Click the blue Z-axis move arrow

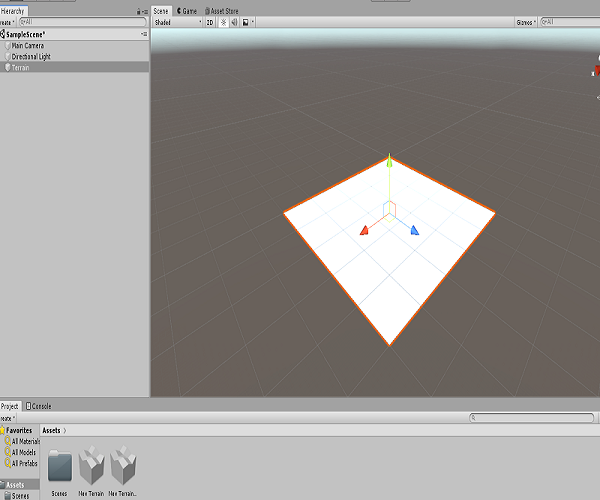point(414,230)
